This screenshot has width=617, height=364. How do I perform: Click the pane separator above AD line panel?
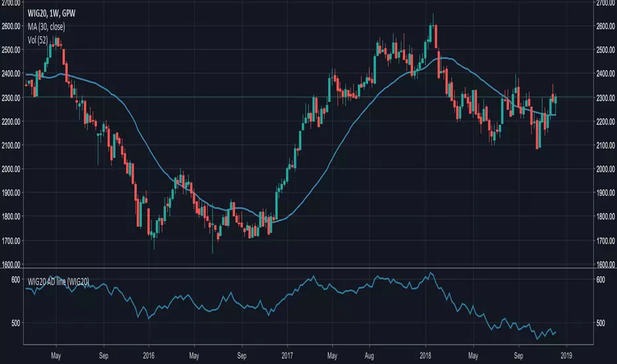point(308,268)
